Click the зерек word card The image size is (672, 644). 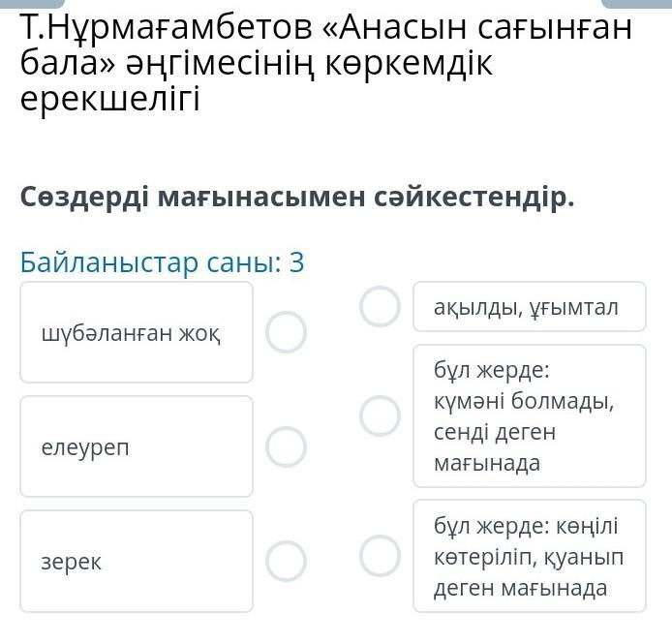137,562
